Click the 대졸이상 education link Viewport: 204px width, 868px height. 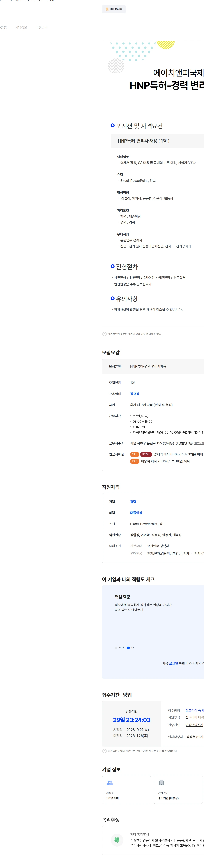pos(136,513)
